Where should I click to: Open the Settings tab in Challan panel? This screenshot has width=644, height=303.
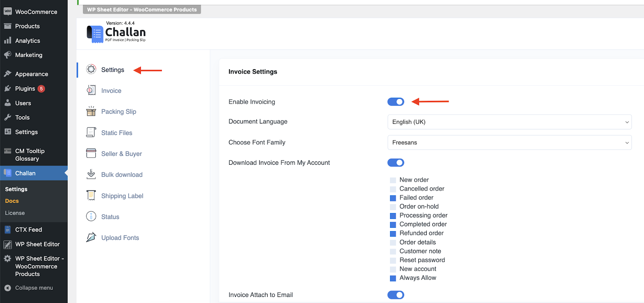[x=113, y=70]
